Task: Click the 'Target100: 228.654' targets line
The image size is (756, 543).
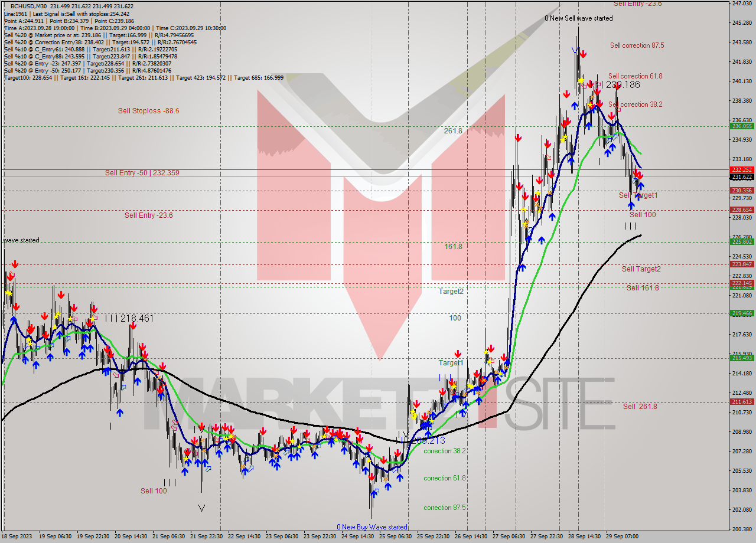Action: pos(144,77)
